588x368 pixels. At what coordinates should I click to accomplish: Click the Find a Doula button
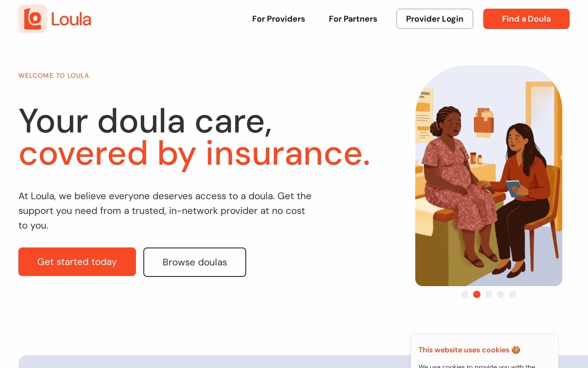526,19
